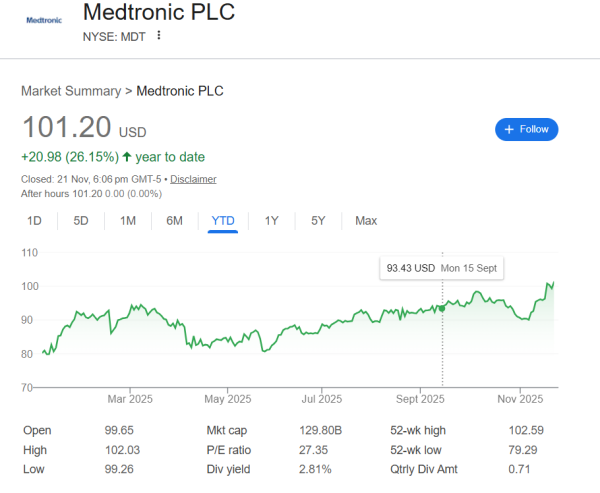The image size is (600, 493).
Task: Click the green data point on chart
Action: tap(442, 308)
